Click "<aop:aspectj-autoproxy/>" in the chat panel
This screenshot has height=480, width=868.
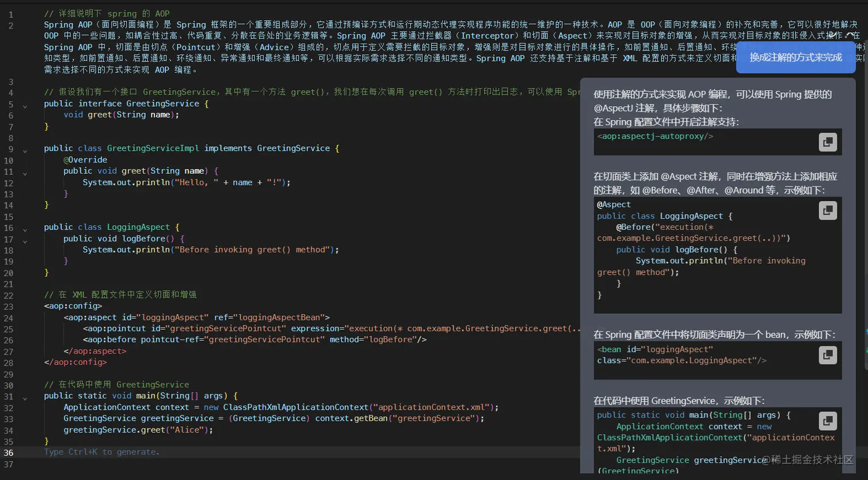[655, 136]
